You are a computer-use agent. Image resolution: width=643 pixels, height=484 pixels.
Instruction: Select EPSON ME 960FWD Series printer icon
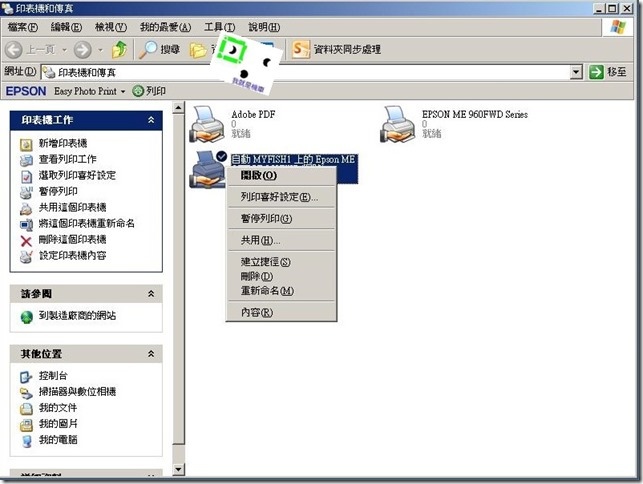click(x=398, y=124)
